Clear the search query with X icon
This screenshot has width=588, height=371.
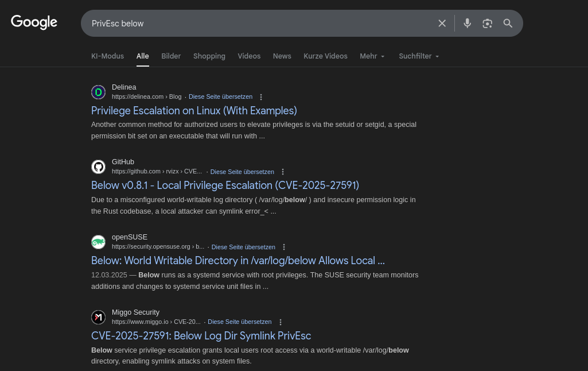(442, 24)
